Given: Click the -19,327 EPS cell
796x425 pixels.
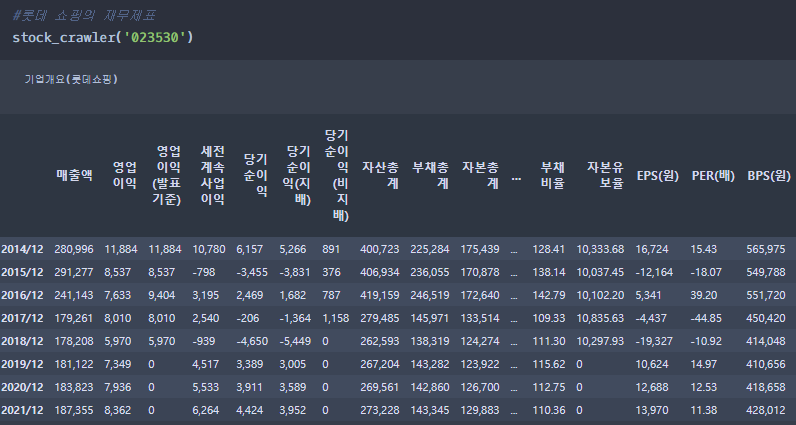Looking at the screenshot, I should [654, 341].
